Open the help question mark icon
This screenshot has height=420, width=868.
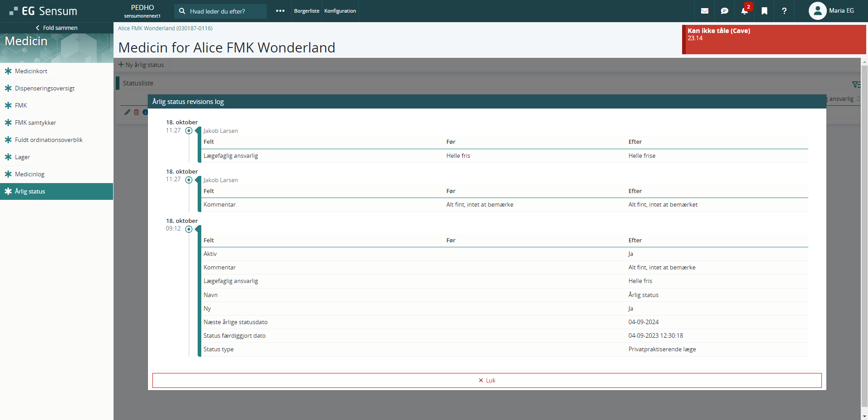coord(784,11)
